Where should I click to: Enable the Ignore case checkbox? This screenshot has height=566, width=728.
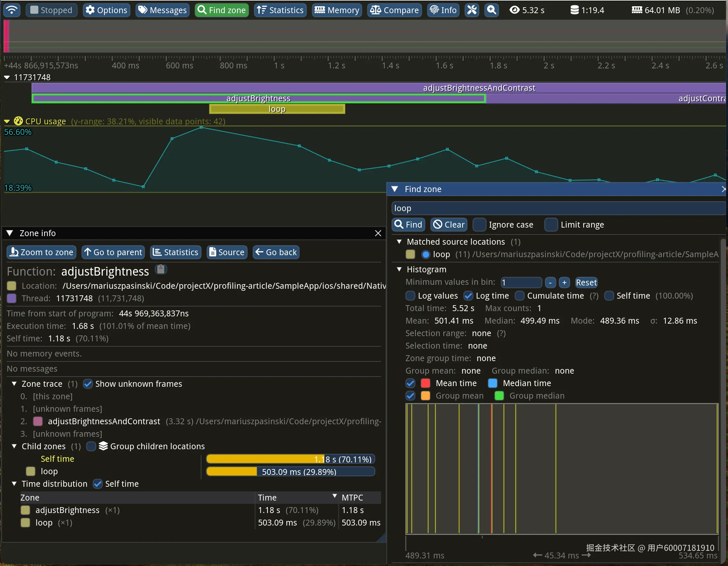(x=479, y=225)
